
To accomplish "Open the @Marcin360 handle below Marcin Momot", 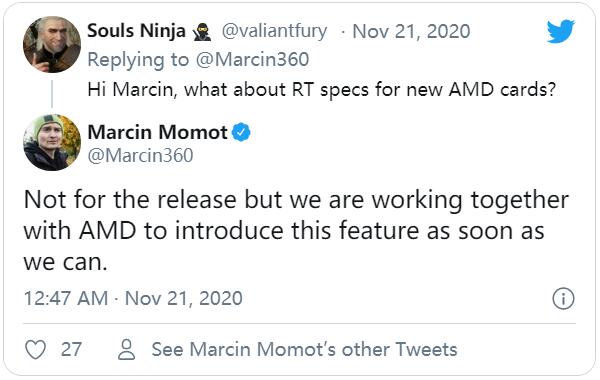I will coord(140,156).
